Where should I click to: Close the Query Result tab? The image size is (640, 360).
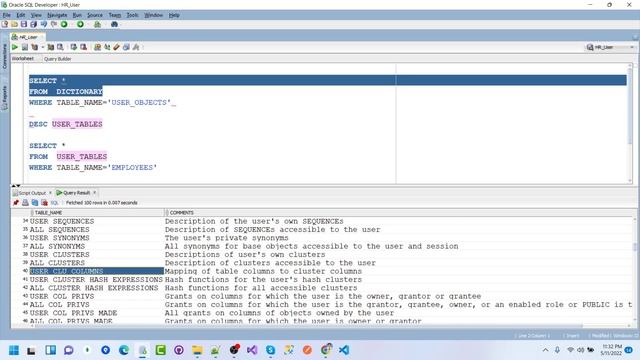click(95, 193)
